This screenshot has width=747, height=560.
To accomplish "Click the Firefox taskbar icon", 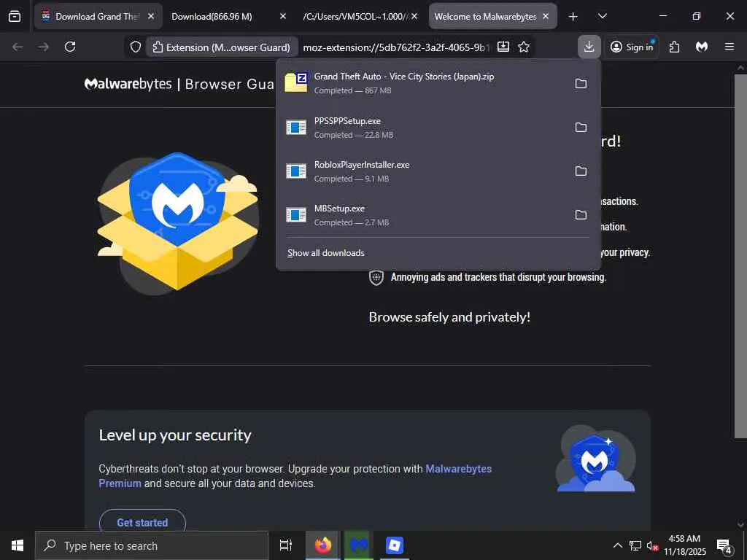I will tap(323, 545).
